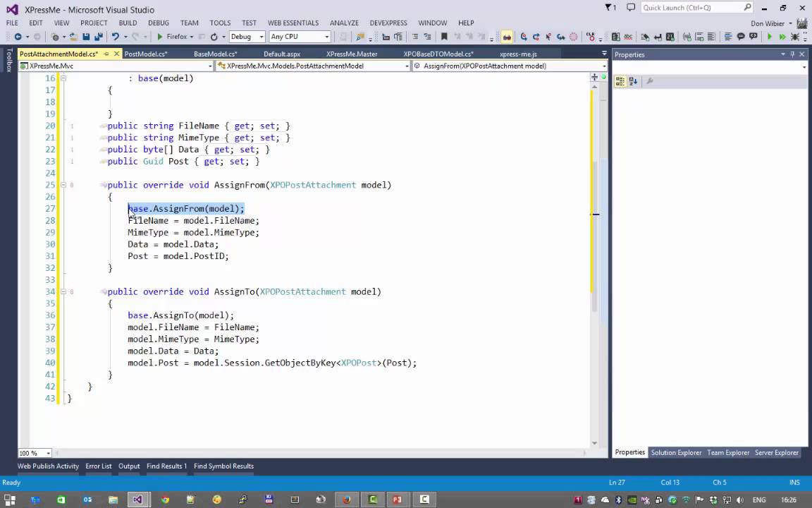812x508 pixels.
Task: Toggle Alphabetical sort in Properties panel
Action: click(x=633, y=81)
